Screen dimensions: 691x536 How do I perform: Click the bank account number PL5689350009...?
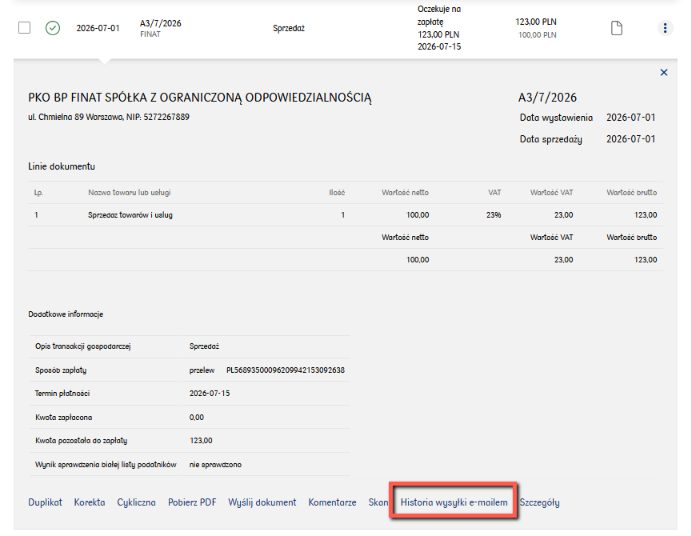[285, 370]
